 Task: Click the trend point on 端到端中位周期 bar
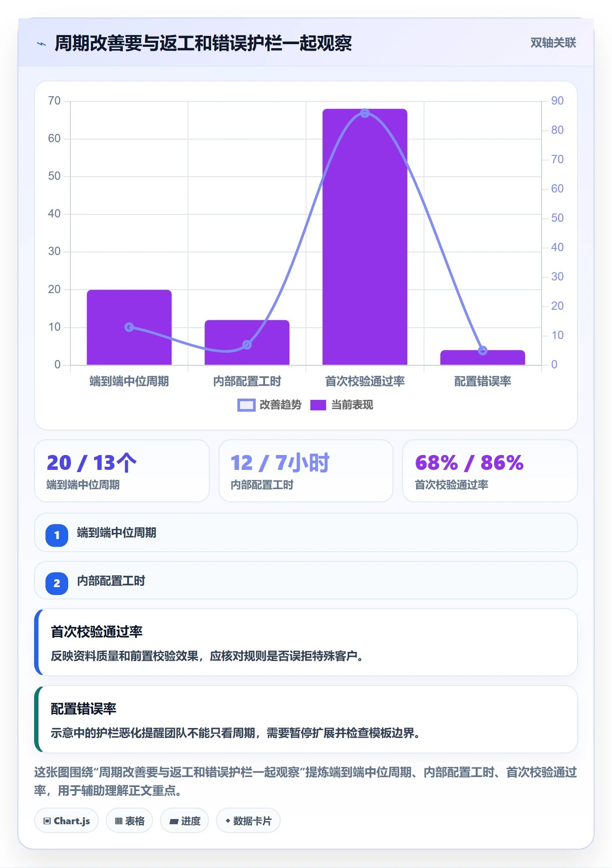(129, 327)
